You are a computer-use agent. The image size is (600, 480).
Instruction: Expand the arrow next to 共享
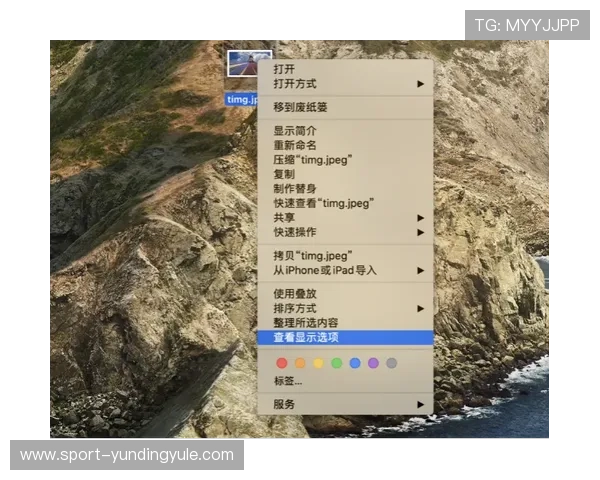[x=421, y=218]
